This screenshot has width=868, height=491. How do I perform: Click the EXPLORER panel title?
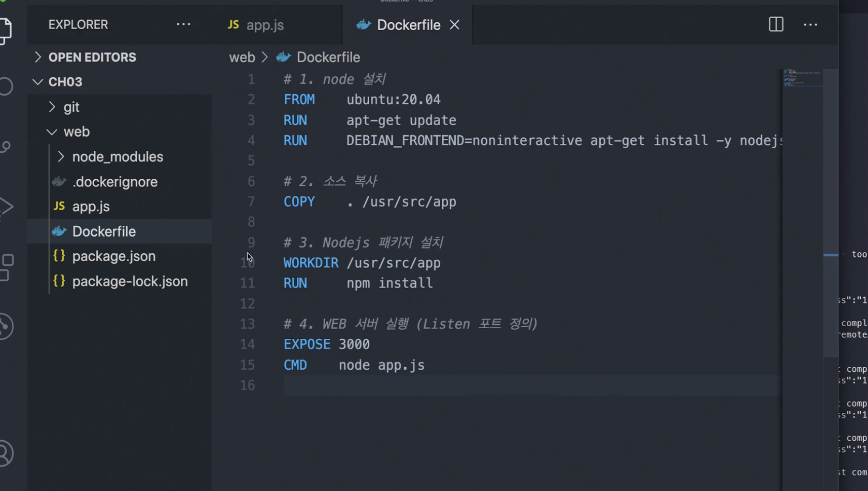coord(78,24)
